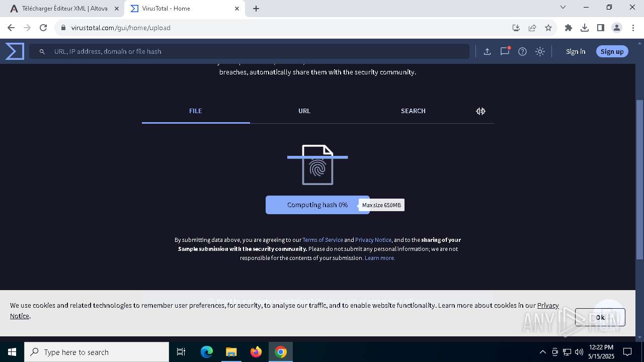Click the search magnifier icon
Screen dimensions: 644x362
click(42, 51)
